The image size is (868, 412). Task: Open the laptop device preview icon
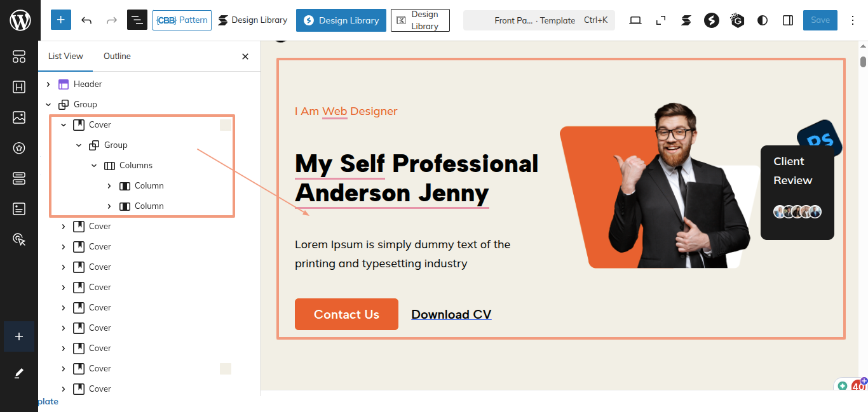click(x=635, y=20)
